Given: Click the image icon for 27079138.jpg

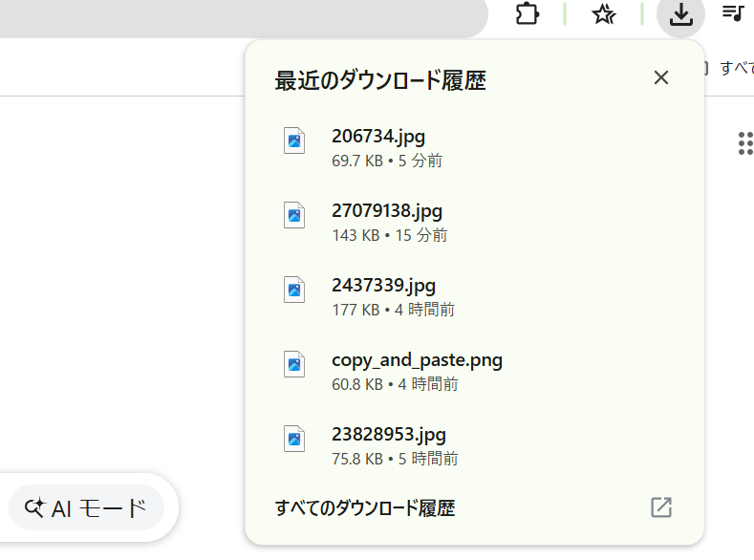Looking at the screenshot, I should (x=294, y=215).
